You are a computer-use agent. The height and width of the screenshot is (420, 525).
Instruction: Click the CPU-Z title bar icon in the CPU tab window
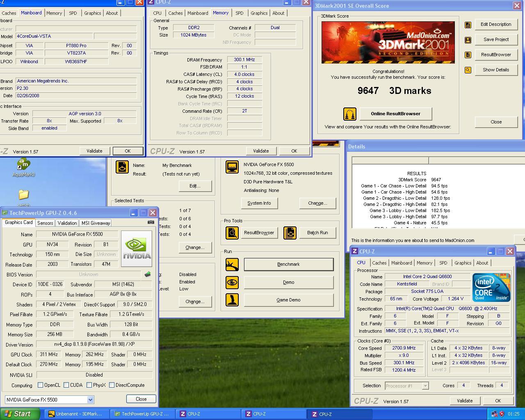click(x=355, y=251)
